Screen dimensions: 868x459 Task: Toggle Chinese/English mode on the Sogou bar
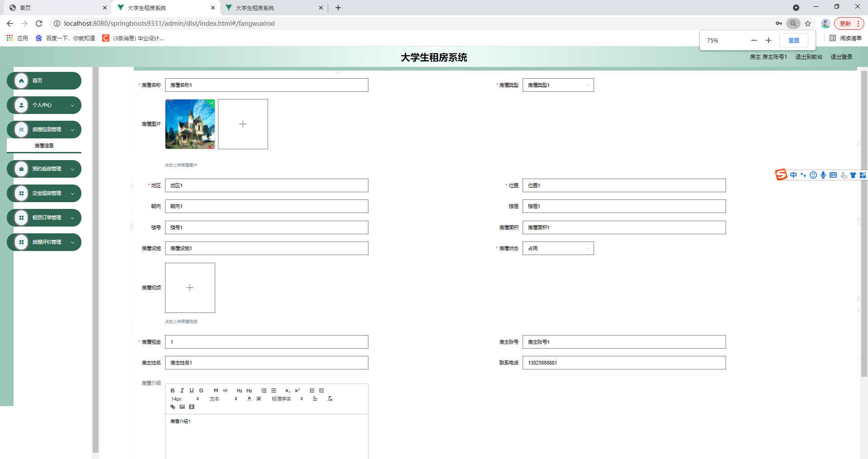794,175
